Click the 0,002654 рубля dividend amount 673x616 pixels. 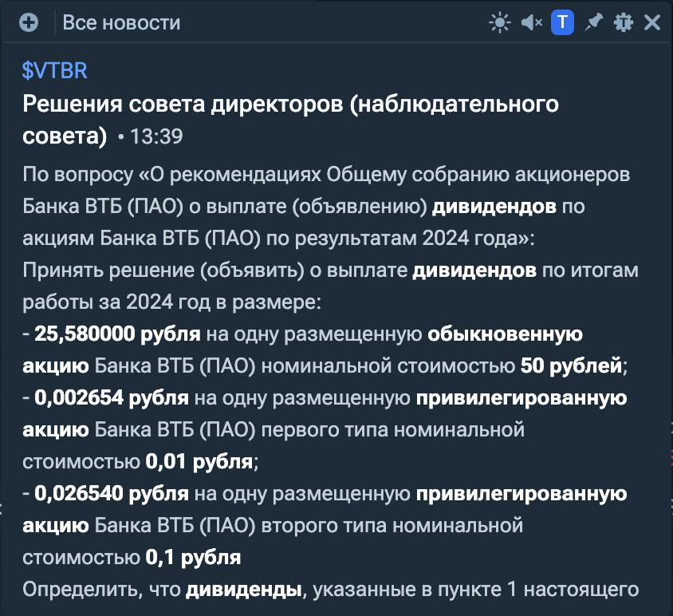tap(111, 397)
